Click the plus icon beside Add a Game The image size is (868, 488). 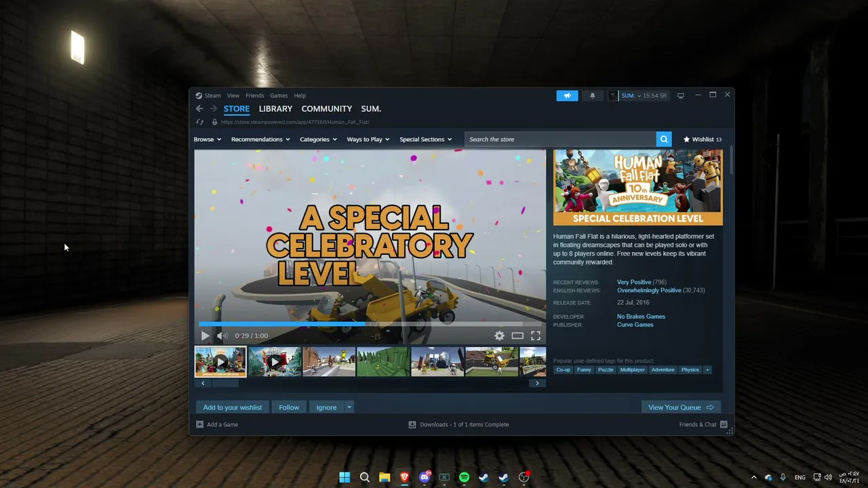(199, 424)
